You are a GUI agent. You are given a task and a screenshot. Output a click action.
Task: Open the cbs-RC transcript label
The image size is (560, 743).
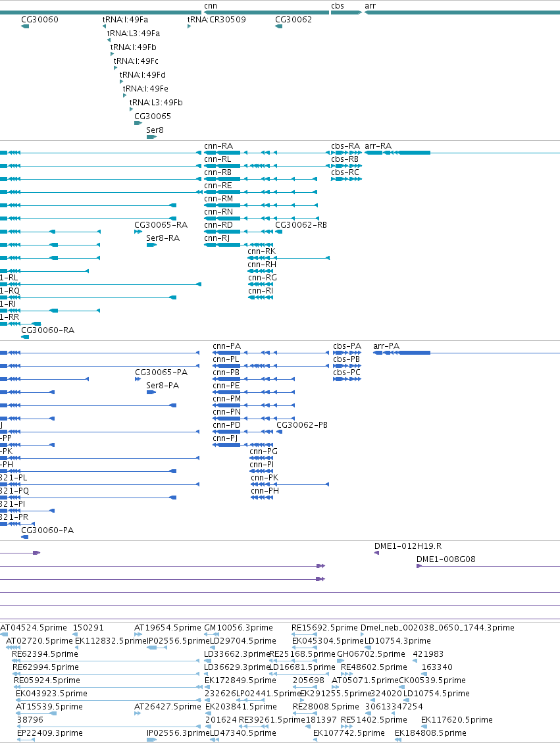tap(345, 172)
